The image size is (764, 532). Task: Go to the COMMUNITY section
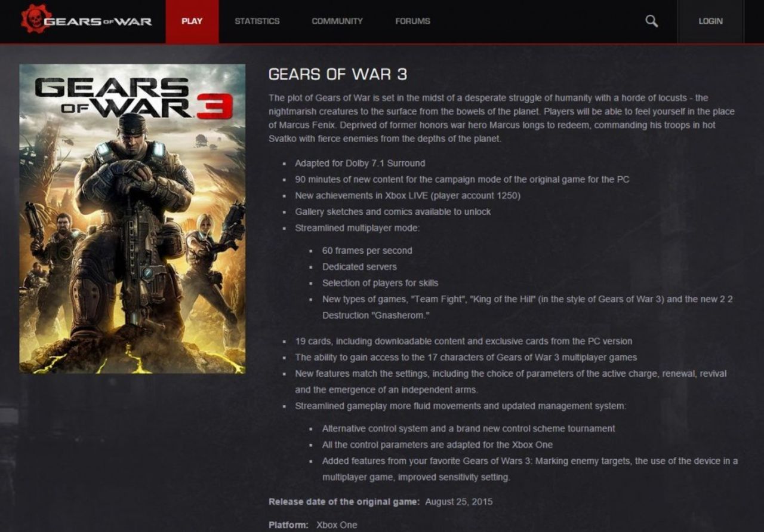(x=337, y=20)
